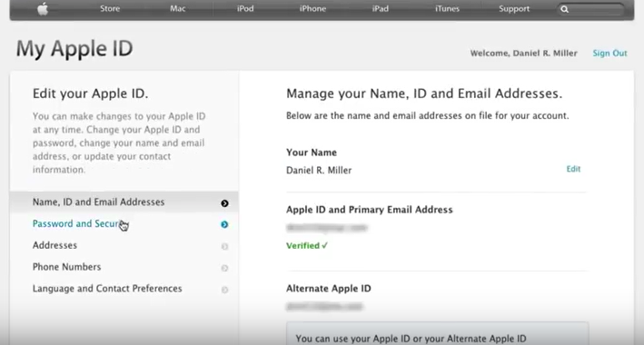The image size is (644, 345).
Task: Click the Edit your Apple ID heading
Action: (x=90, y=94)
